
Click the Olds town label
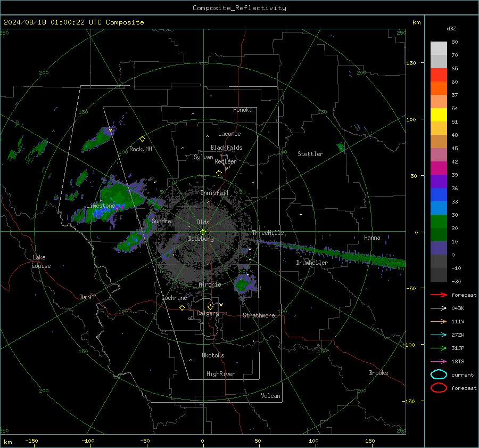coord(203,222)
